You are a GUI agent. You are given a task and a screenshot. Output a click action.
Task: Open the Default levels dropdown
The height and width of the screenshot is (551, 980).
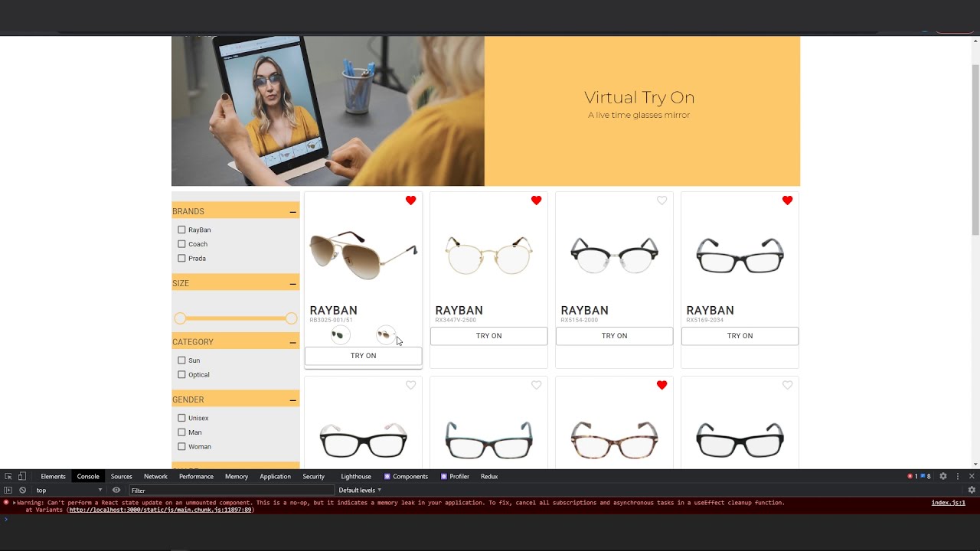coord(360,490)
